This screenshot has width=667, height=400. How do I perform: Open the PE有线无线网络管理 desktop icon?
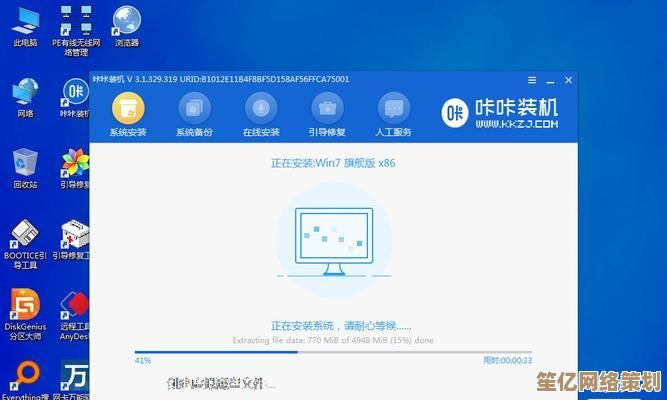click(x=76, y=31)
